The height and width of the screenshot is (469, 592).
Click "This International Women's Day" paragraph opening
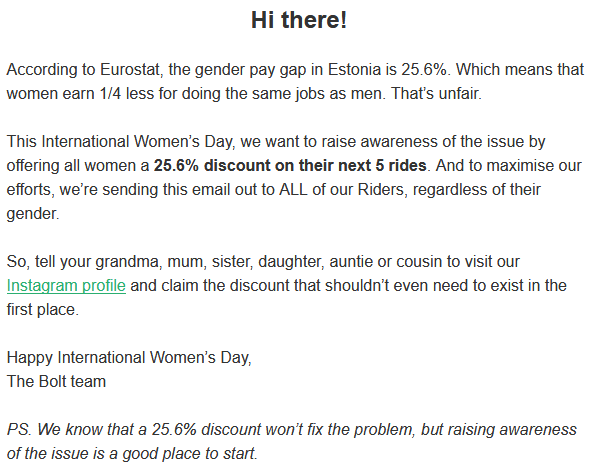(x=121, y=142)
